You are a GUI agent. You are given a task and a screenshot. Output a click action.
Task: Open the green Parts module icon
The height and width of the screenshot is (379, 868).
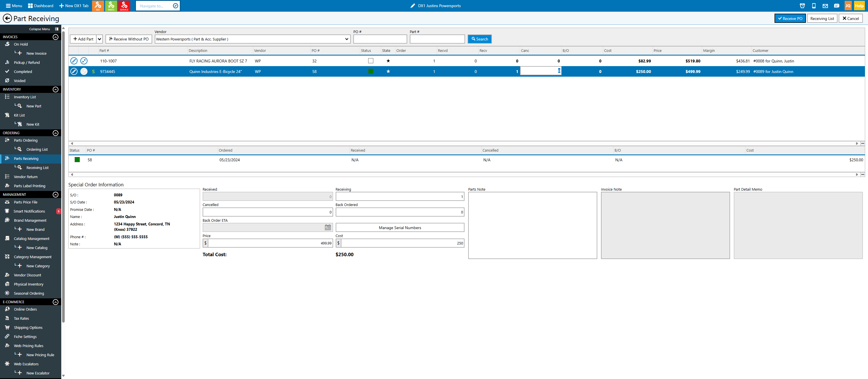pyautogui.click(x=111, y=6)
